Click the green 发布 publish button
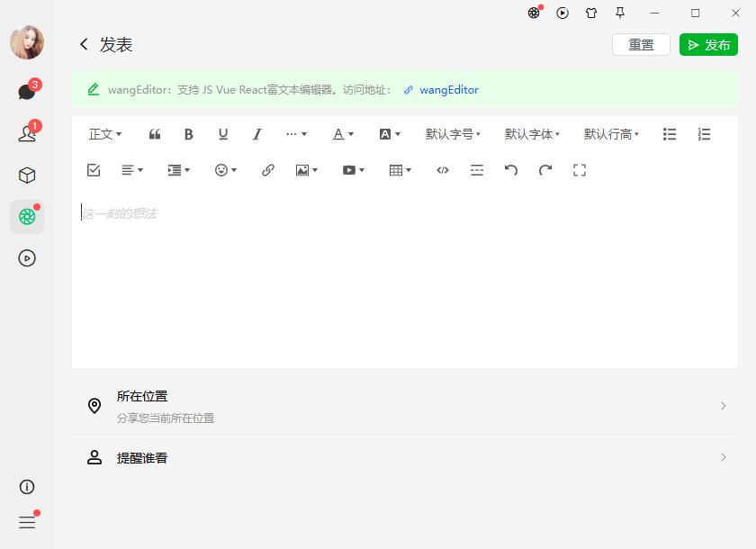 point(708,45)
